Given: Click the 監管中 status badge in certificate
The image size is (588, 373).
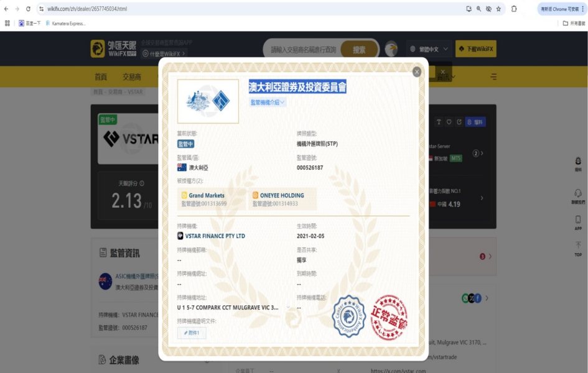Looking at the screenshot, I should [x=185, y=144].
